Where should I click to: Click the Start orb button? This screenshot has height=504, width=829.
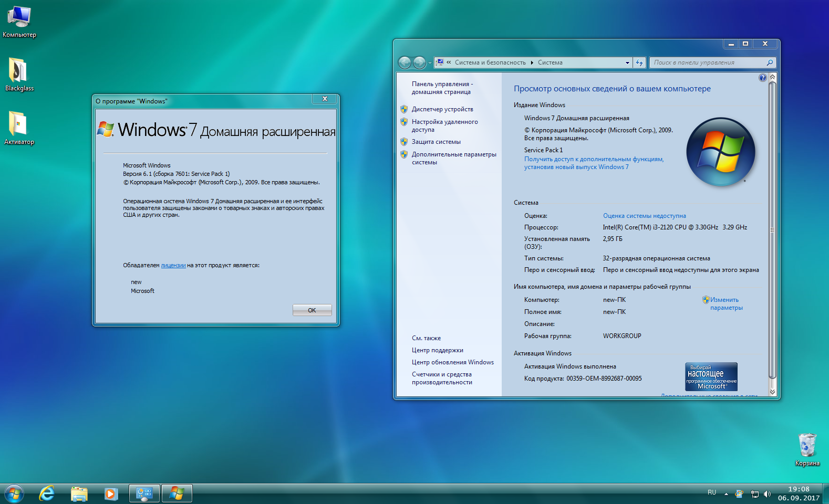(x=14, y=494)
